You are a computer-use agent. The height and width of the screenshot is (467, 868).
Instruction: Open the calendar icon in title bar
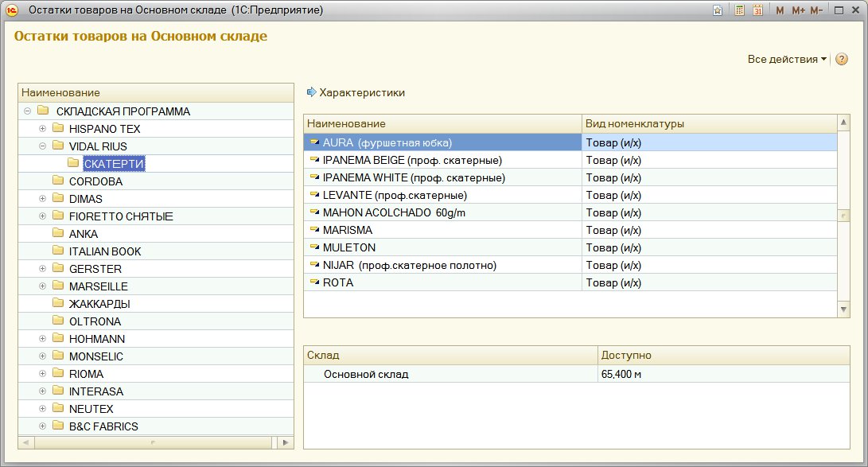[758, 10]
